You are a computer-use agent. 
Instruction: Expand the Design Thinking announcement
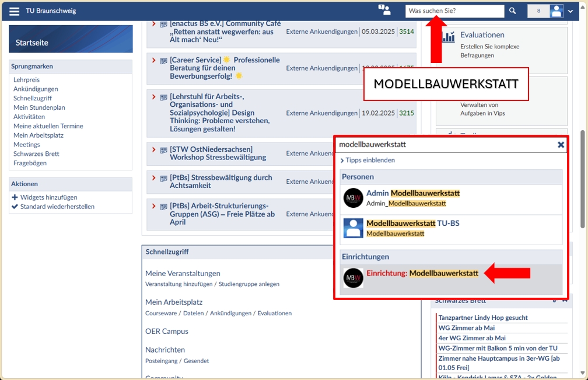click(154, 97)
